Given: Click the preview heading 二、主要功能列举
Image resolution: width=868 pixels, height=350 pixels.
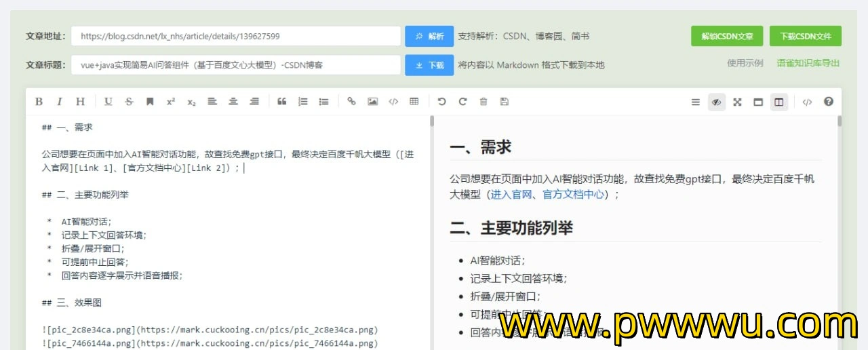Looking at the screenshot, I should click(511, 228).
